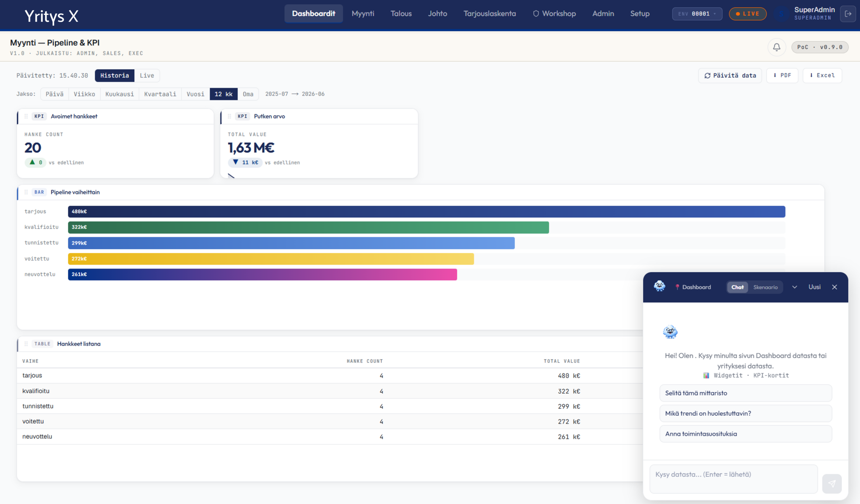Screen dimensions: 860x504
Task: Select the Kvartaali period option
Action: tap(160, 94)
